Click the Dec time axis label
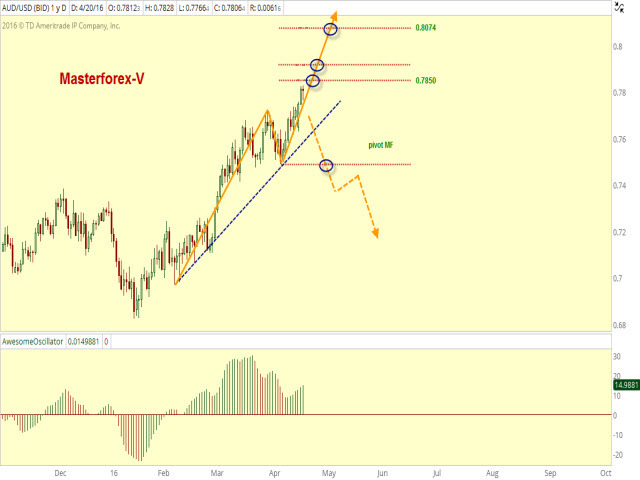Screen dimensions: 640x480 click(60, 473)
